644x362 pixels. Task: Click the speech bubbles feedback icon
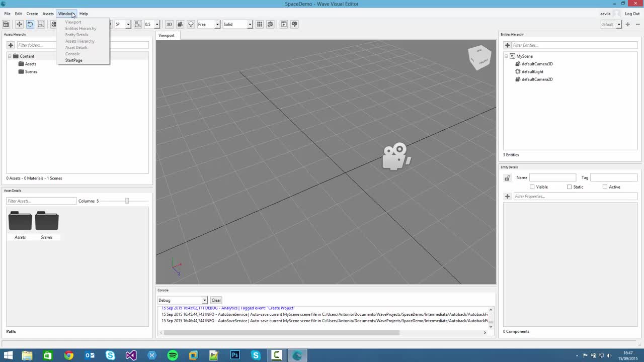coord(295,24)
